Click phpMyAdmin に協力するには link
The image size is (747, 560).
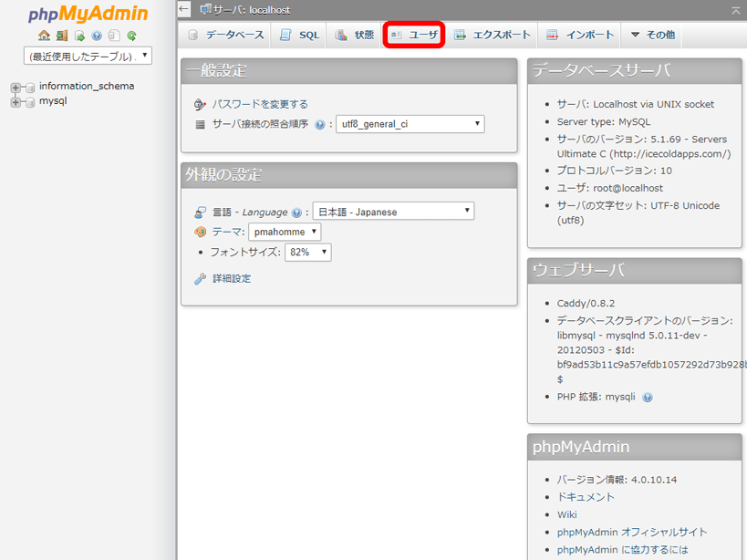[x=623, y=550]
